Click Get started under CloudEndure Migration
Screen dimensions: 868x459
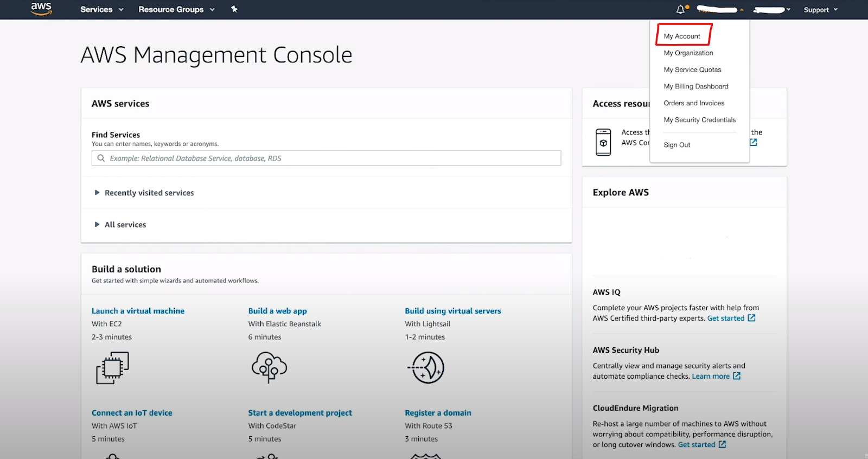pos(697,445)
